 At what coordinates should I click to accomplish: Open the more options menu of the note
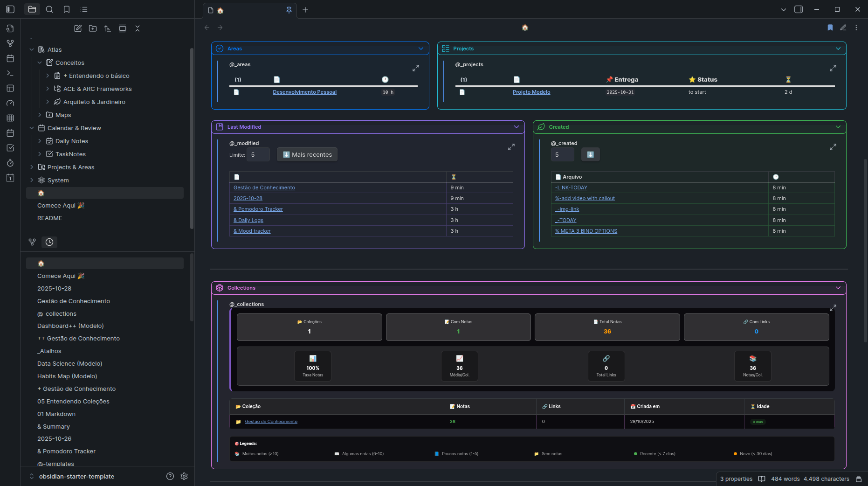click(856, 28)
